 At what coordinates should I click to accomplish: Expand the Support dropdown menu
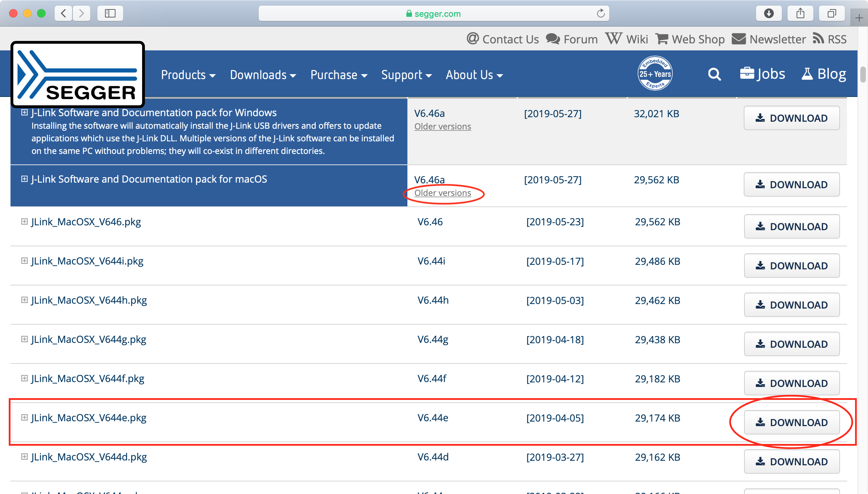(407, 75)
